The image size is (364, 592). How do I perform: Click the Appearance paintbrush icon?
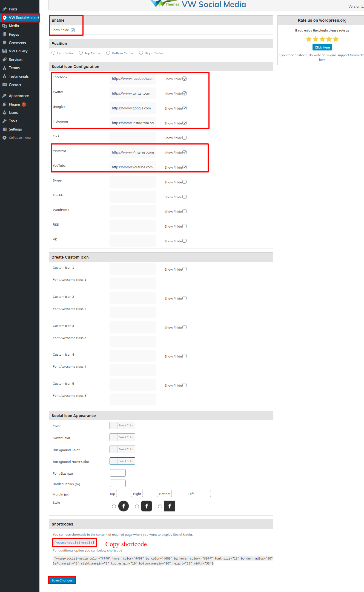tap(4, 96)
